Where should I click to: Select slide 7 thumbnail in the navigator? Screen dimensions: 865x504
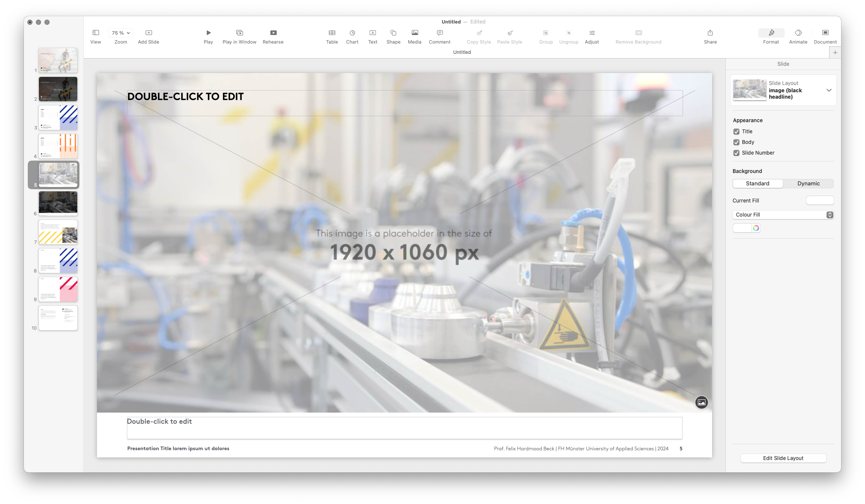coord(58,232)
